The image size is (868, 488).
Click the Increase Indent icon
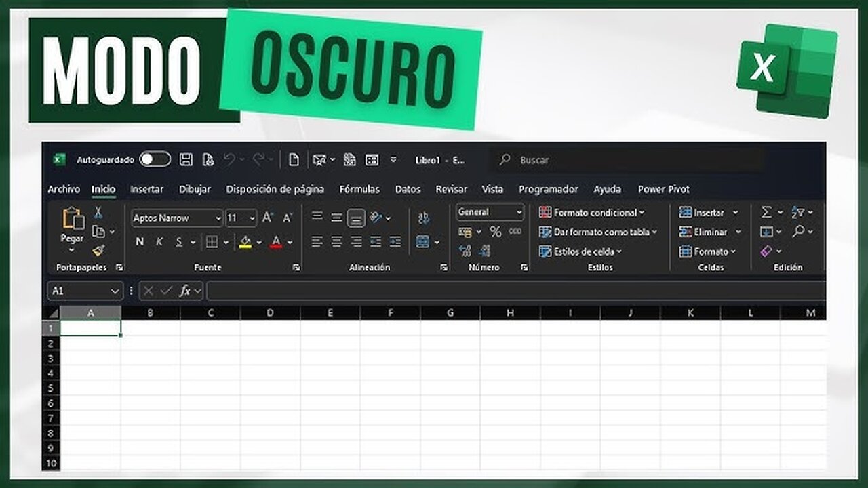pos(395,241)
